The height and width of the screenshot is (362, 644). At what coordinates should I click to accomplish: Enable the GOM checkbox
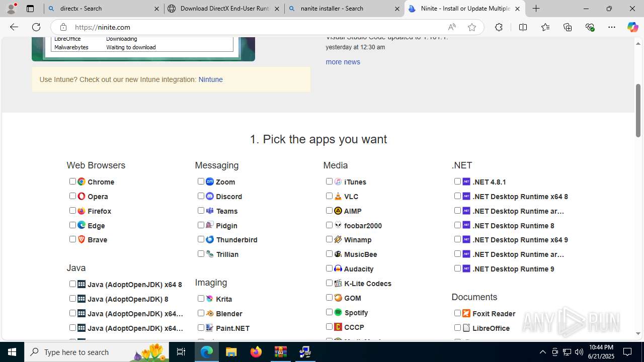tap(329, 297)
